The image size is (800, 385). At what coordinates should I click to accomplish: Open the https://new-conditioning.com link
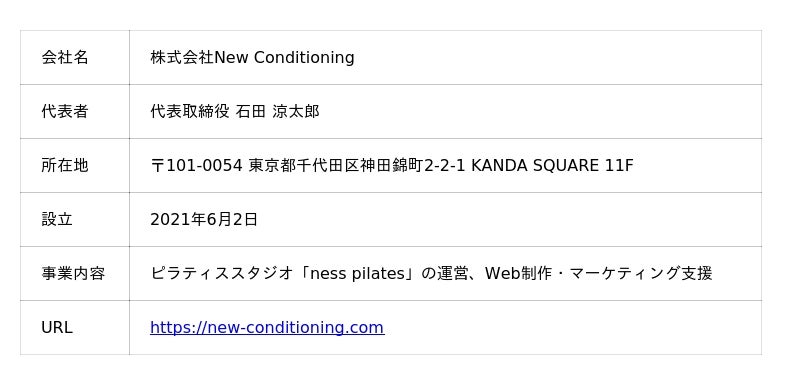click(x=267, y=327)
